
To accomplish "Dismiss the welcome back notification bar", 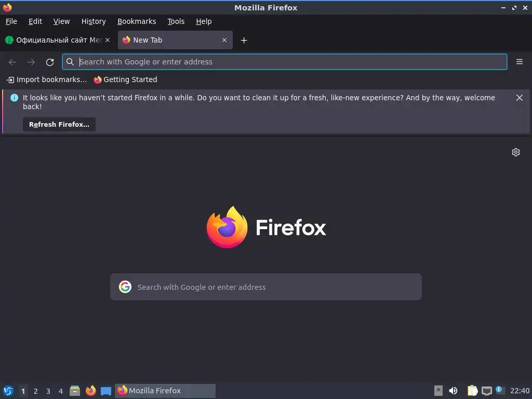I will 519,98.
